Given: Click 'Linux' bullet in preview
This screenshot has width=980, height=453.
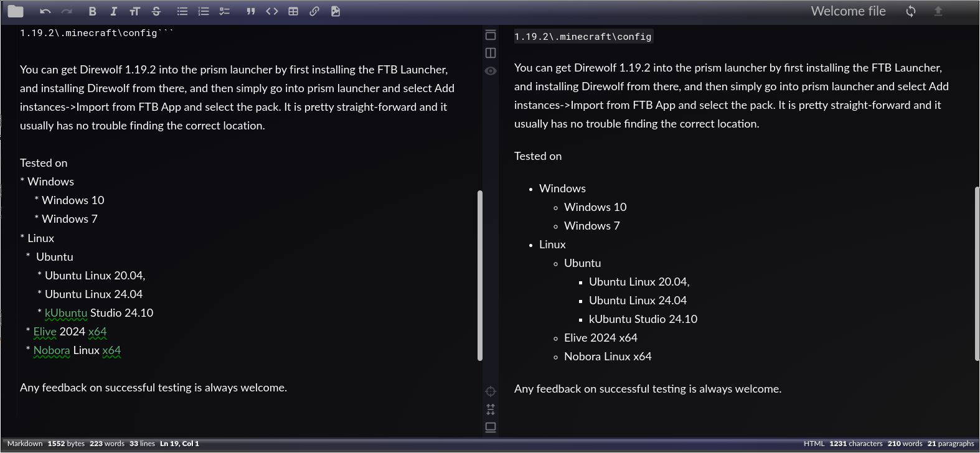Looking at the screenshot, I should pyautogui.click(x=552, y=245).
